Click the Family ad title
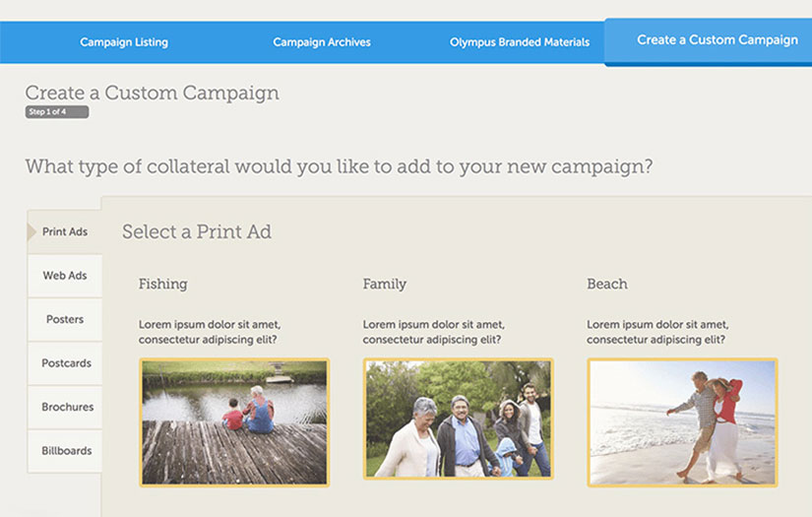812x517 pixels. click(384, 284)
